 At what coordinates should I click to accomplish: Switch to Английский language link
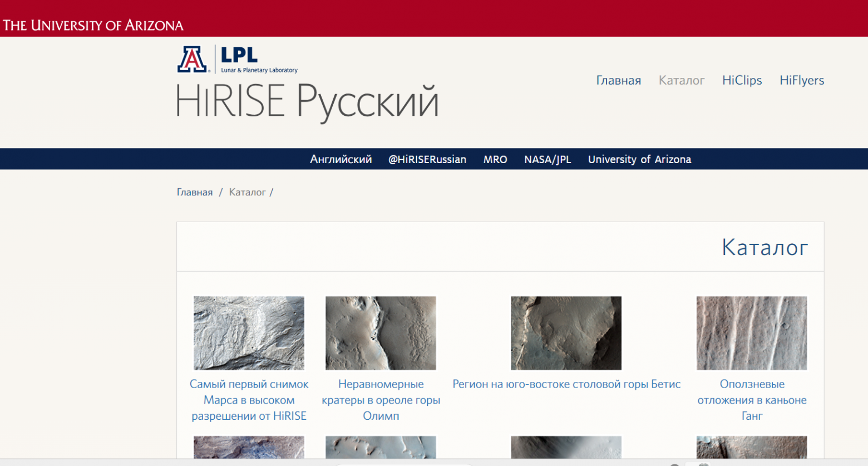341,159
